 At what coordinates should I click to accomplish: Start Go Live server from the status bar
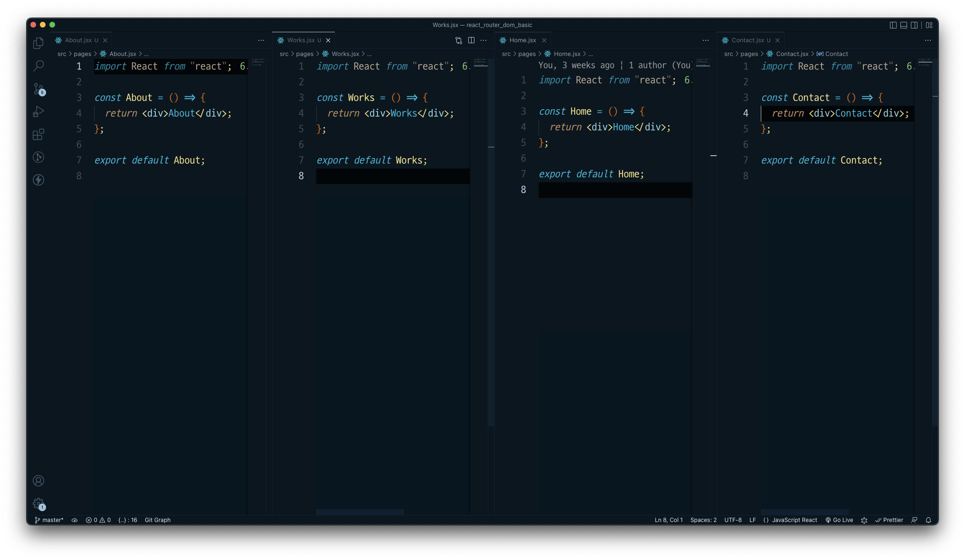pyautogui.click(x=839, y=520)
